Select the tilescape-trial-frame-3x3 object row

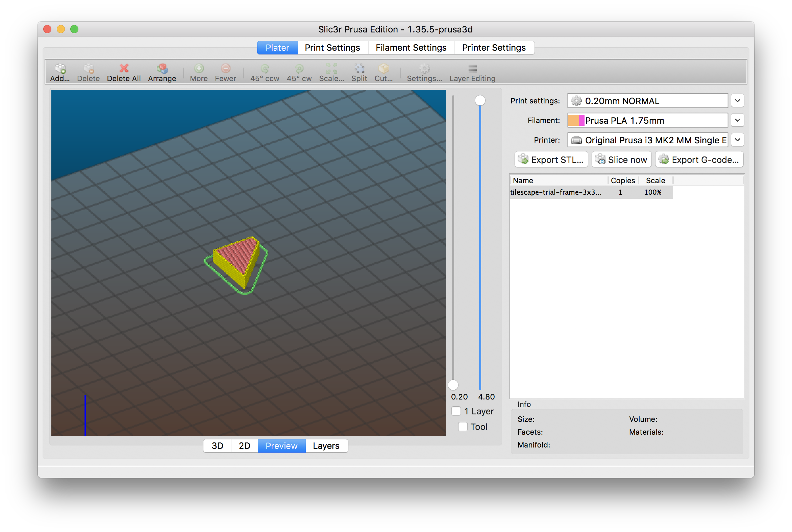[591, 192]
